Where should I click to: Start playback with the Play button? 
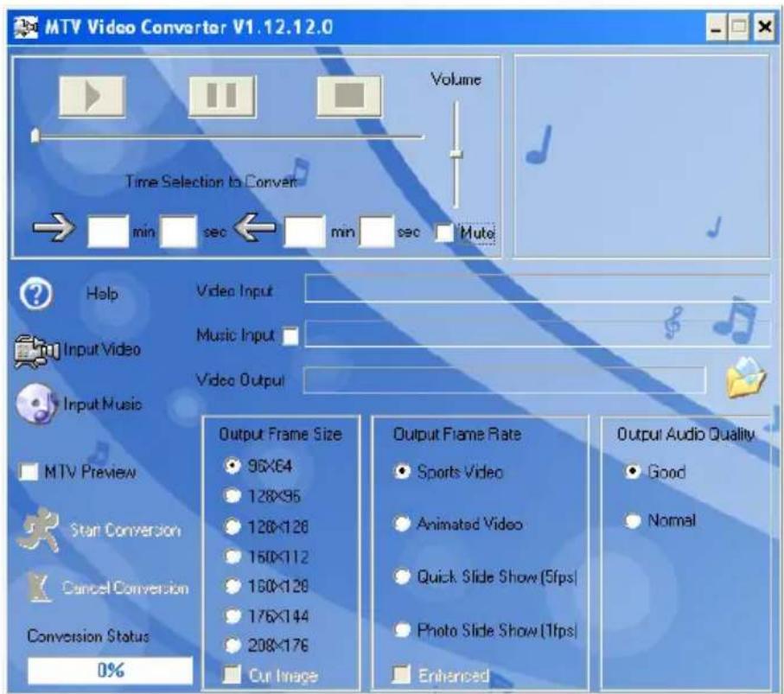92,95
